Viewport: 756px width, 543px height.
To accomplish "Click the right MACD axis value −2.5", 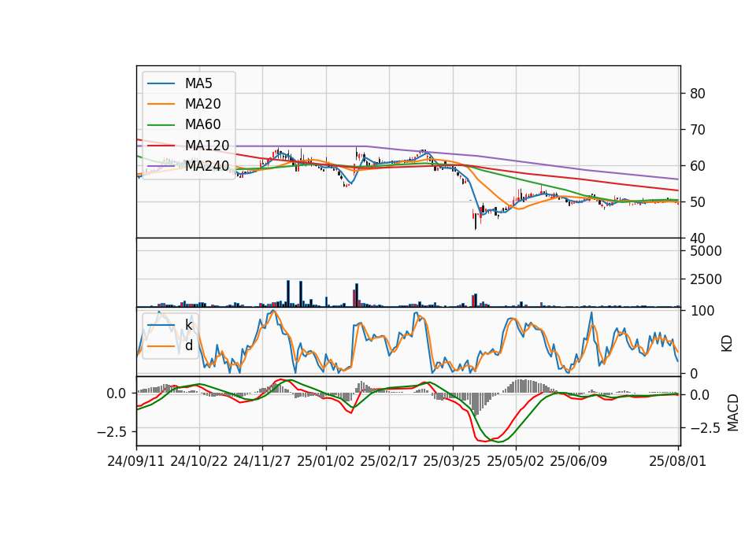I will click(x=706, y=428).
